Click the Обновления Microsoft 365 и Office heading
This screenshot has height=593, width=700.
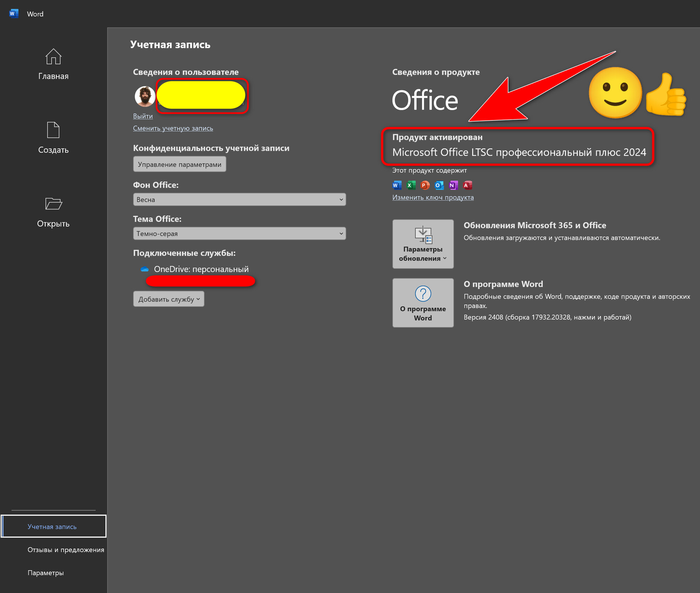535,225
